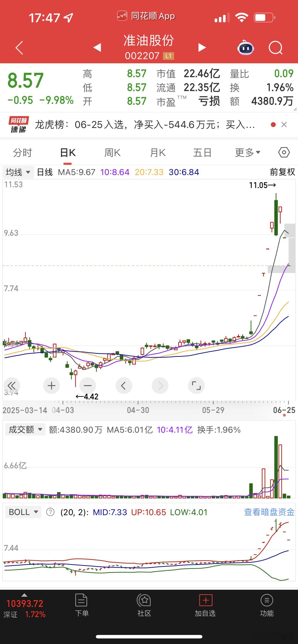The image size is (298, 644).
Task: Switch to 月K tab
Action: (158, 153)
